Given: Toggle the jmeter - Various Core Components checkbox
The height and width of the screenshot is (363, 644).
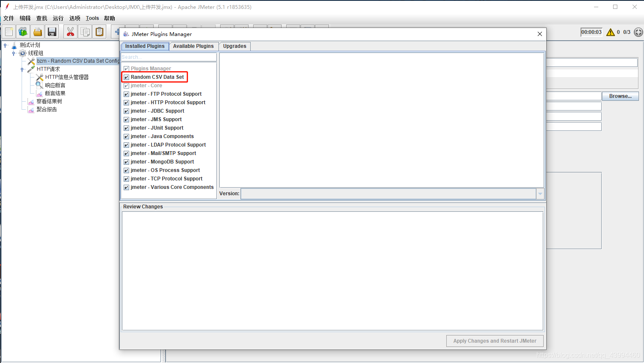Looking at the screenshot, I should pos(127,187).
